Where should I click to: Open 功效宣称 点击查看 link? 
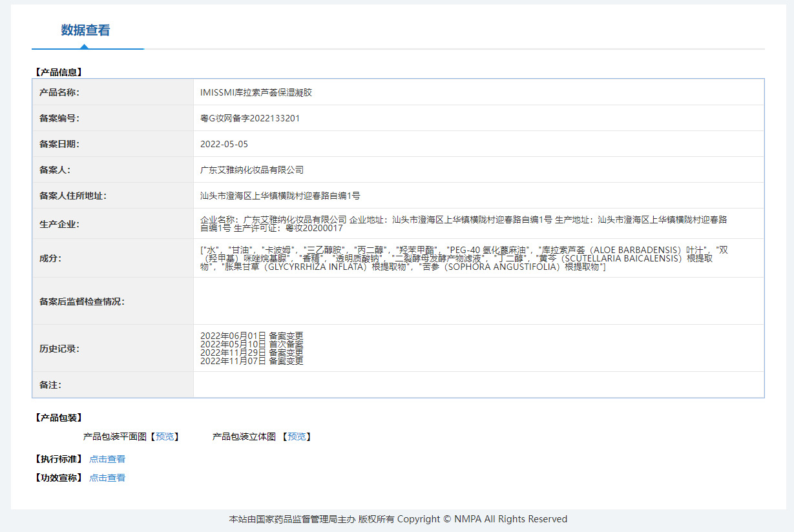(x=107, y=478)
